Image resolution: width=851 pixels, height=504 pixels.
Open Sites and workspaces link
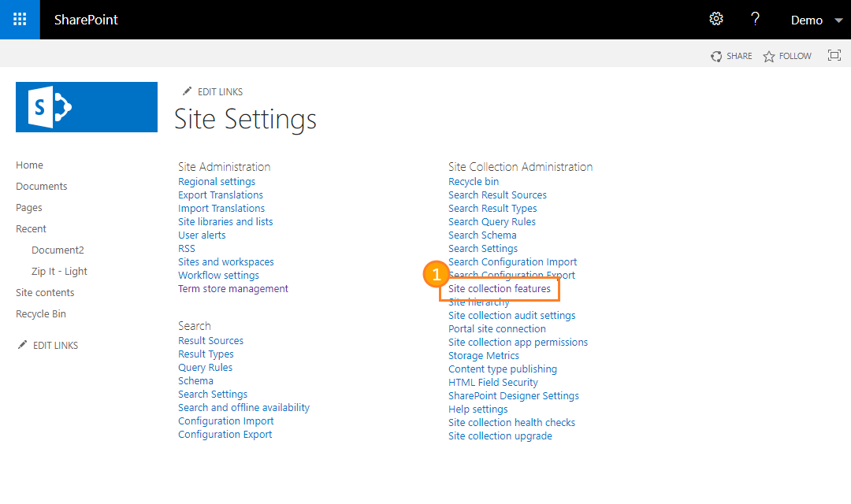[x=226, y=261]
